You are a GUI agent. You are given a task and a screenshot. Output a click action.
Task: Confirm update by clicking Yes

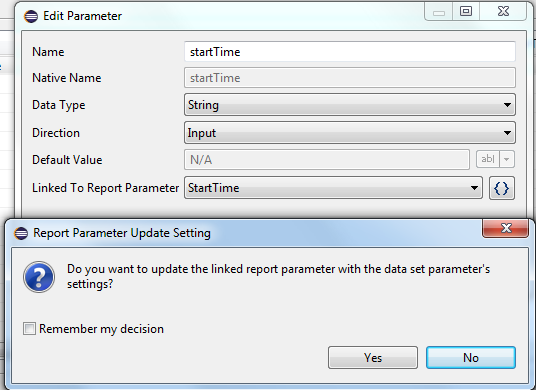373,358
